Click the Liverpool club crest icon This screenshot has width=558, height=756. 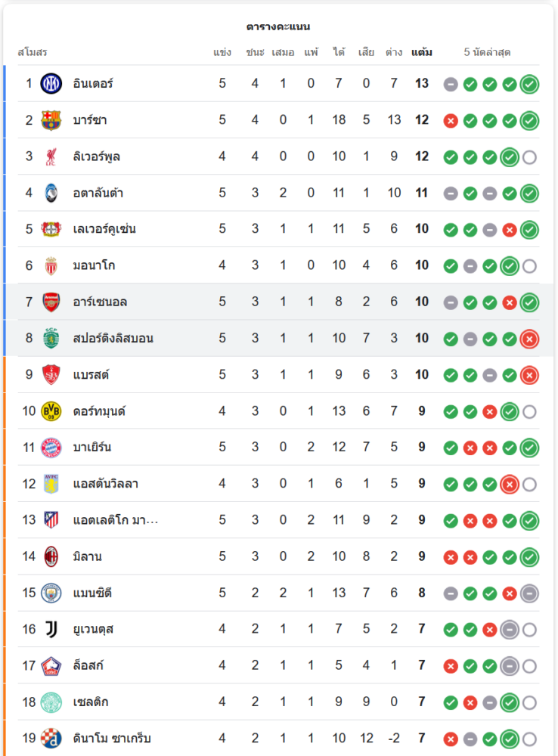point(51,156)
